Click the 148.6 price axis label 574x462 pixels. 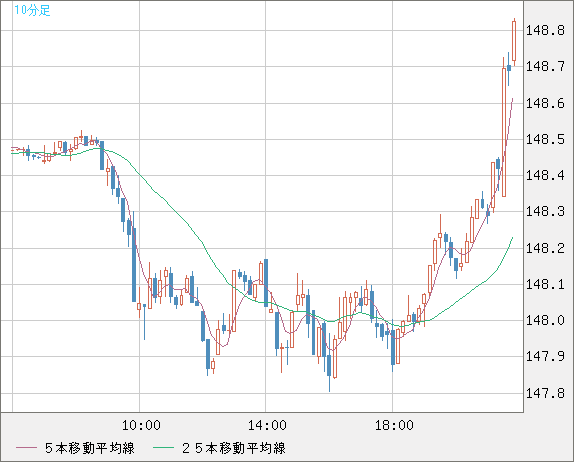(x=545, y=103)
